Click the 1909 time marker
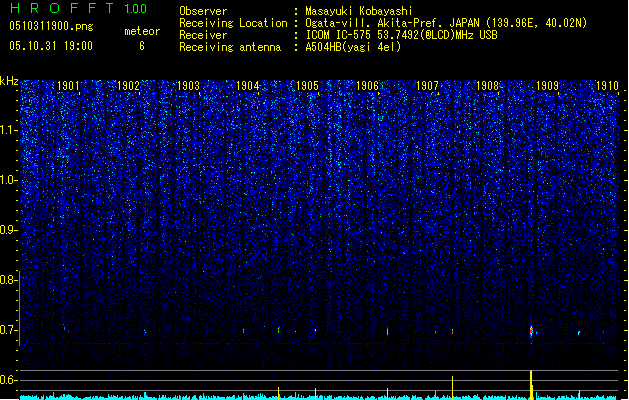629x400 pixels. click(547, 86)
